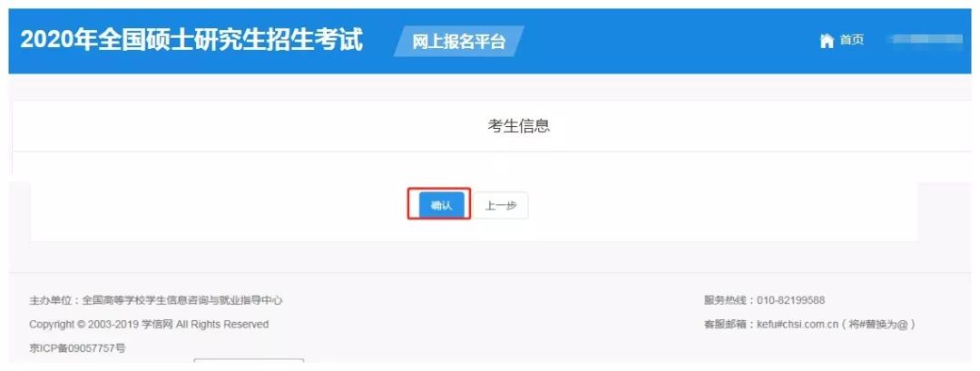Select the 网上报名平台 badge
Image resolution: width=980 pixels, height=371 pixels.
tap(458, 41)
